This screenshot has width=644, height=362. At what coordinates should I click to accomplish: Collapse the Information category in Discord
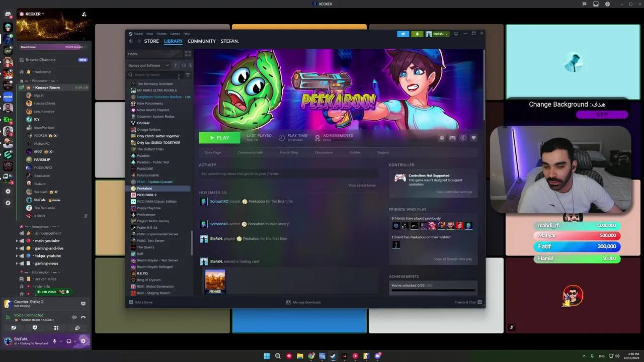pos(40,272)
